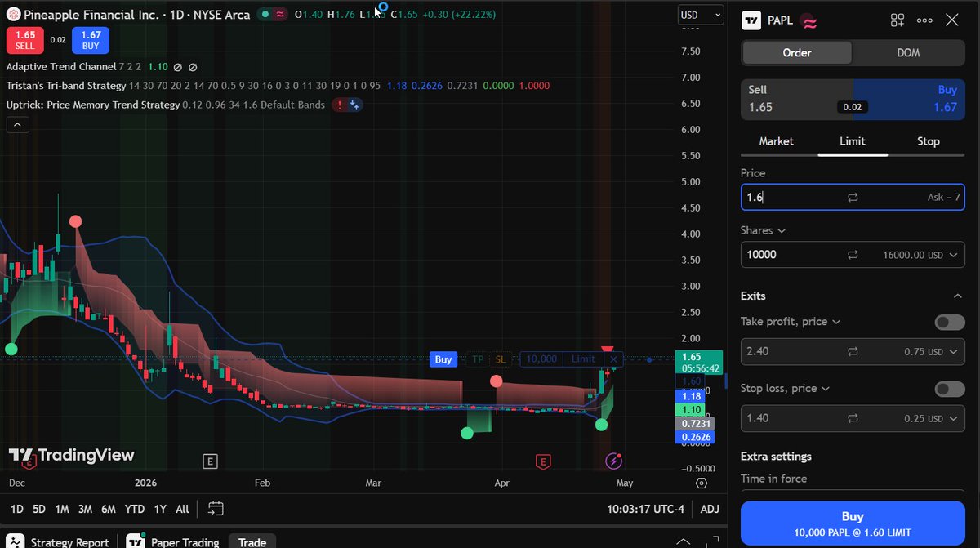
Task: Submit Buy 10,000 PAPL @ 1.60 LIMIT
Action: [853, 523]
